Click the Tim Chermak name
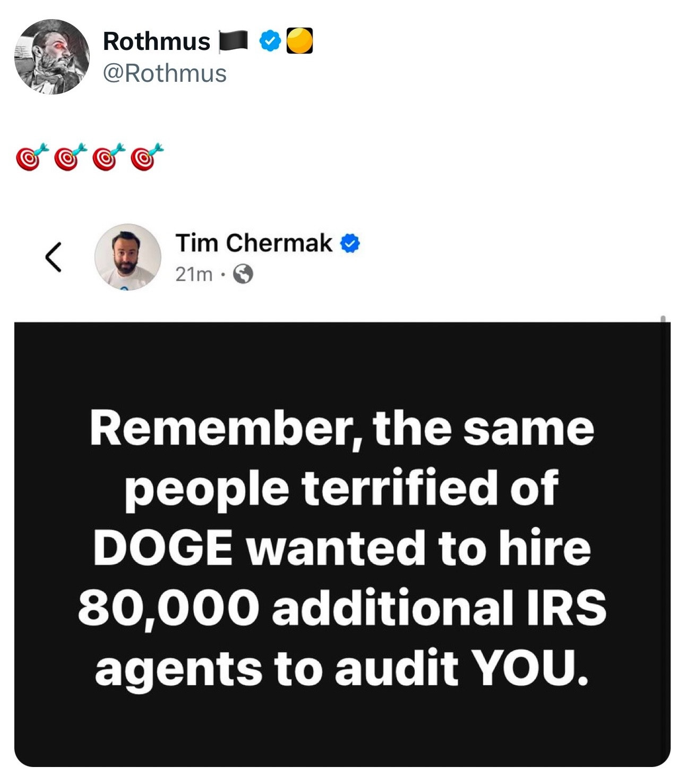This screenshot has width=685, height=784. click(x=254, y=243)
